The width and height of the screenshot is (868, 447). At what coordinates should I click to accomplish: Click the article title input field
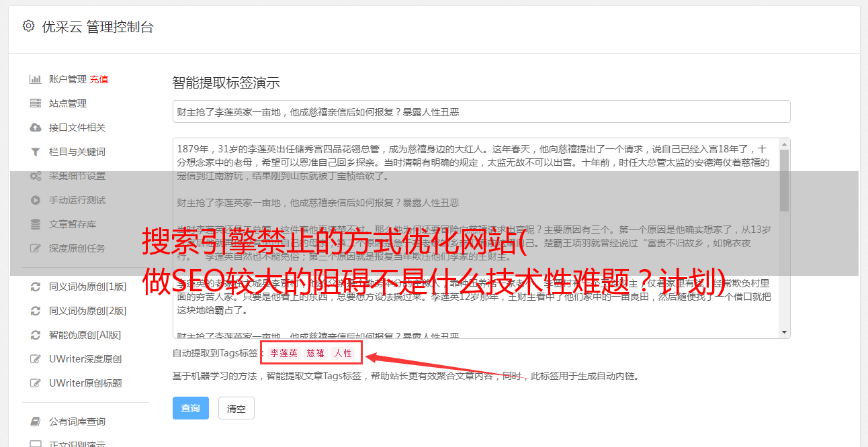coord(481,111)
